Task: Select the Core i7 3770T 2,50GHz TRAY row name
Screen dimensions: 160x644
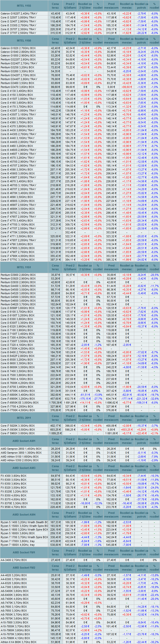Action: pos(18,33)
